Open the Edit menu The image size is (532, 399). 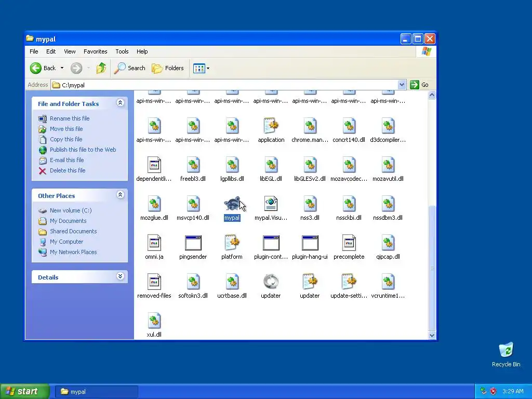pos(51,51)
